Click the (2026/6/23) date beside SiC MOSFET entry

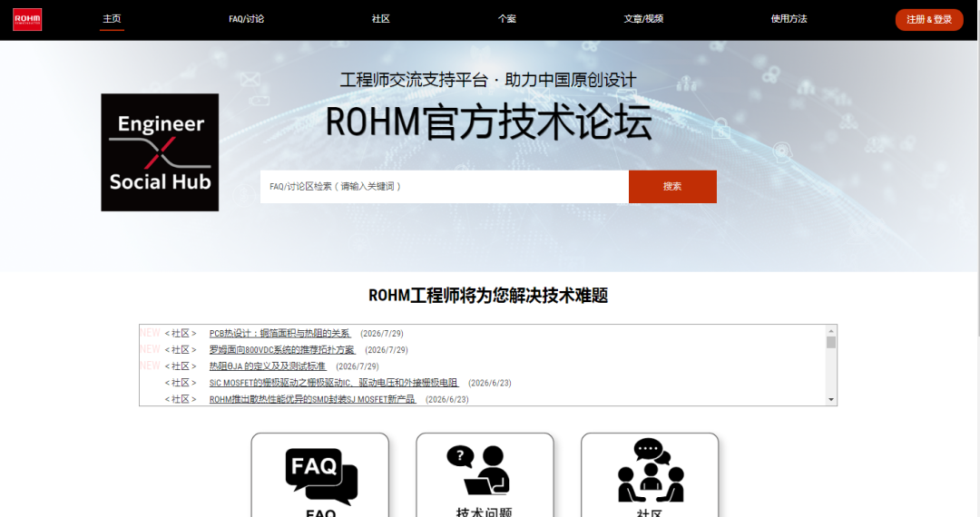point(490,383)
